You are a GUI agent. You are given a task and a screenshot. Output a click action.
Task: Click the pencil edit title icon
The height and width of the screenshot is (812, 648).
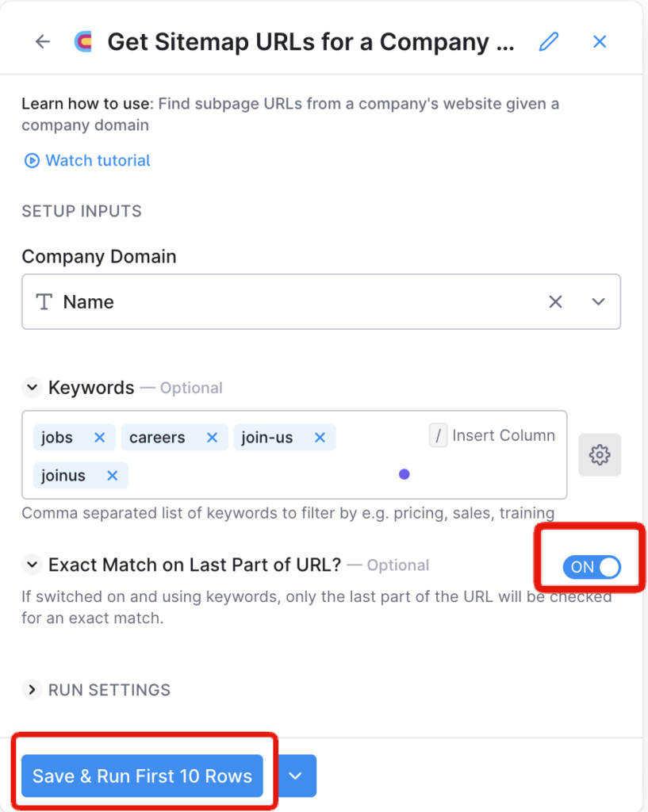point(549,41)
